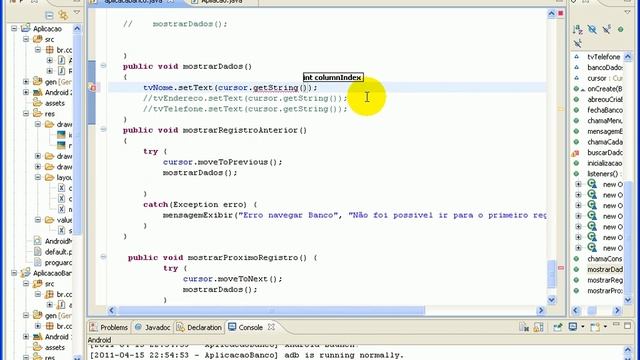Click the Outline vertical scrollbar up arrow
The width and height of the screenshot is (640, 360).
pos(628,57)
